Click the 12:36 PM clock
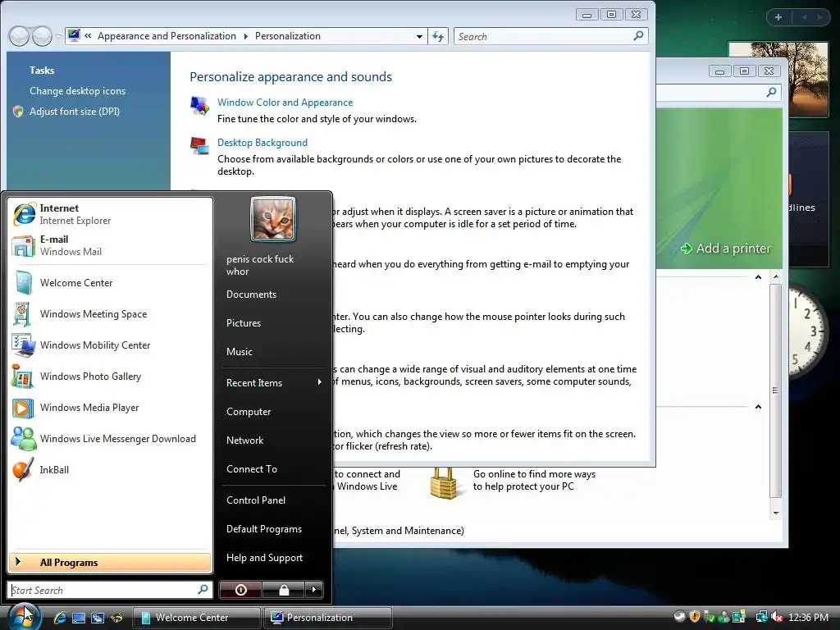The image size is (840, 630). (x=808, y=617)
